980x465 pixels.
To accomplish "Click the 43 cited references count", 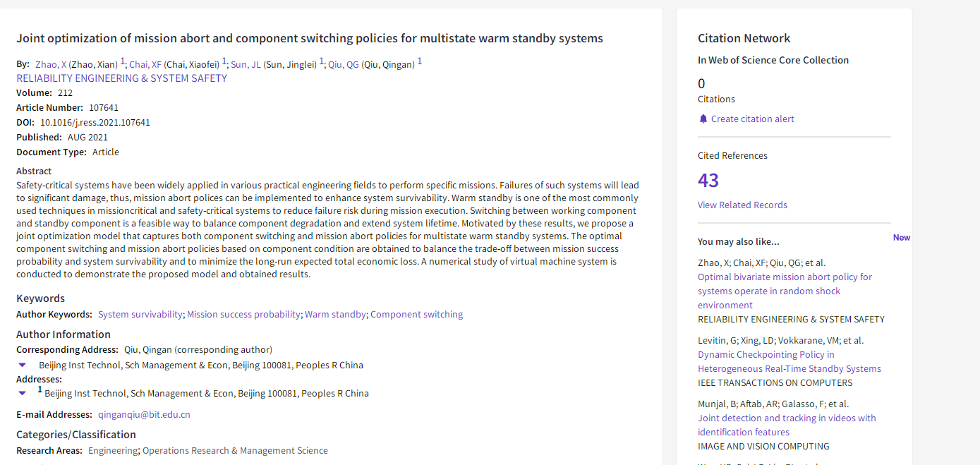I will (708, 181).
